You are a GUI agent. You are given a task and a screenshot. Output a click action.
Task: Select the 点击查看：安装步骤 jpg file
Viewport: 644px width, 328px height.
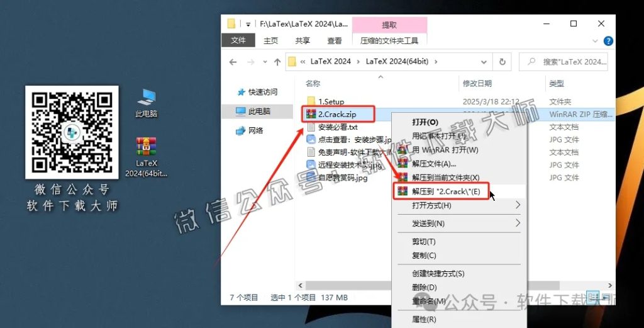[349, 140]
